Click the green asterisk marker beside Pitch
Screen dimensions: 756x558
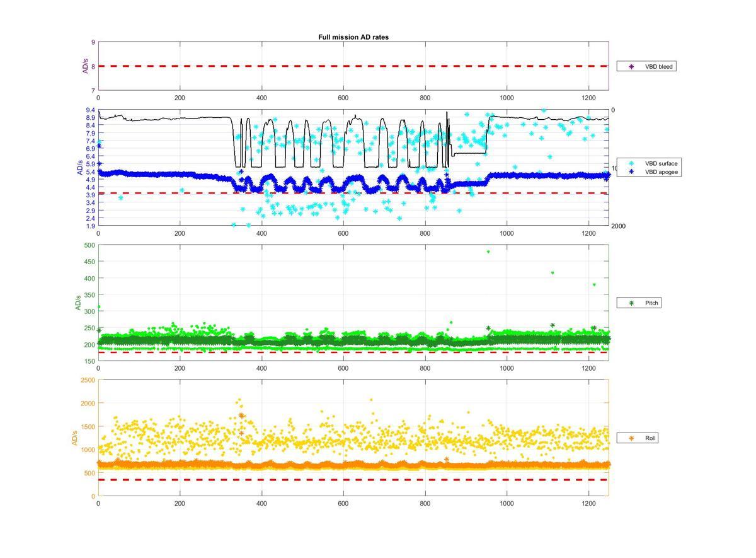click(631, 303)
